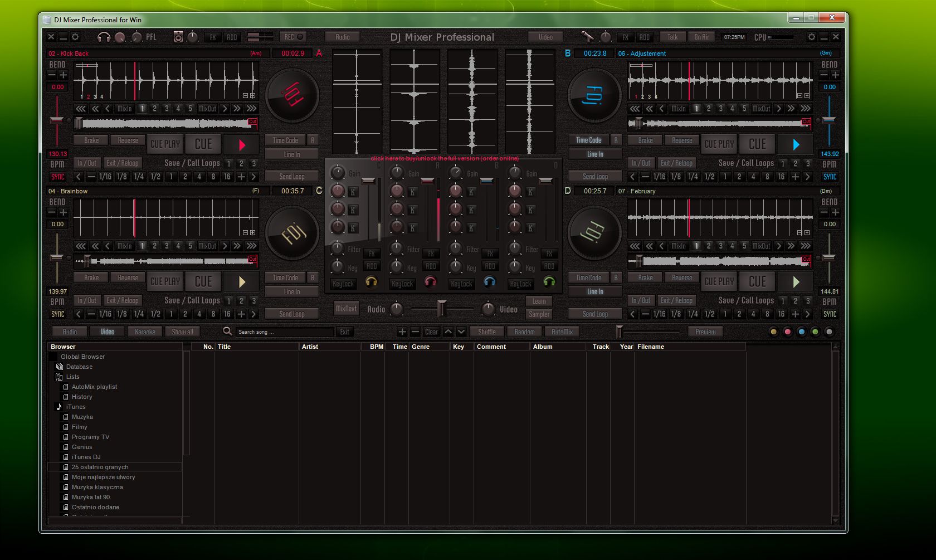Open the Sampler panel

(x=539, y=315)
